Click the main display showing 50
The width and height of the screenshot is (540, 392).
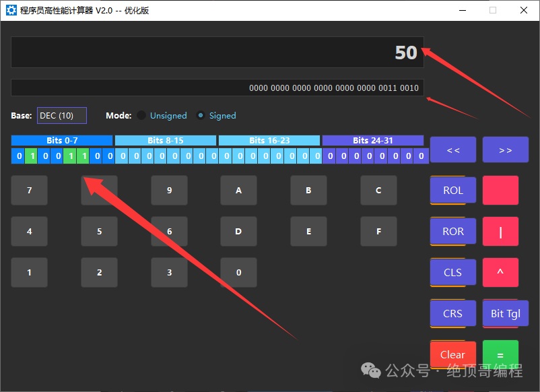click(217, 53)
